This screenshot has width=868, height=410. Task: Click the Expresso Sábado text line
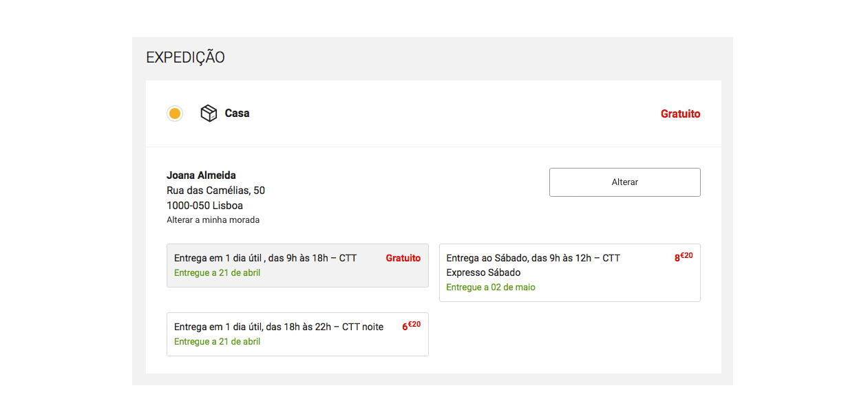click(483, 272)
